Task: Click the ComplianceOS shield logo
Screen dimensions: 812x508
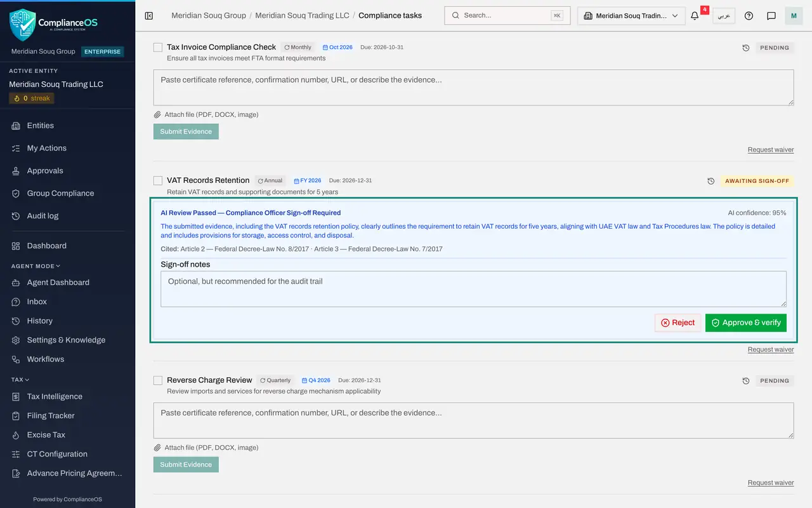Action: pyautogui.click(x=23, y=24)
